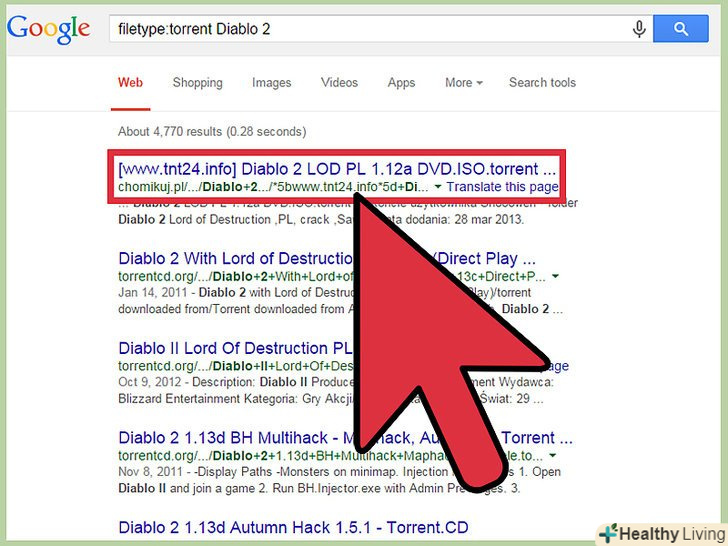This screenshot has width=728, height=546.
Task: Click snippet 'Run BH.Injector.exe with Admin'
Action: click(x=358, y=489)
